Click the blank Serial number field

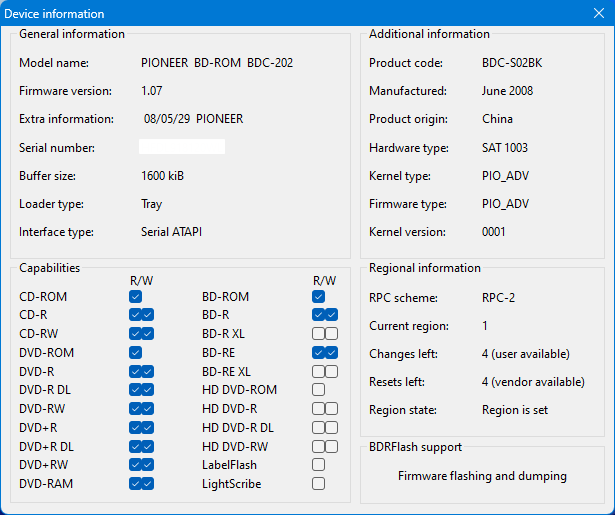click(182, 147)
